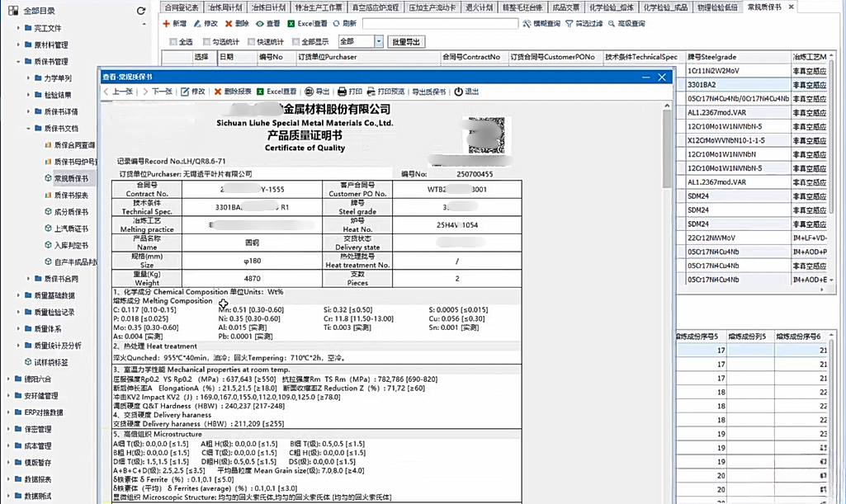Click the 修改 pencil icon in main toolbar
Viewport: 846px width, 504px height.
click(x=197, y=24)
